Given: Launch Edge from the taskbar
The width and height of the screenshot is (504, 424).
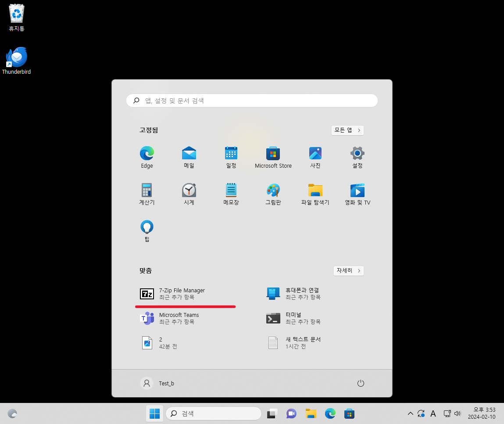Looking at the screenshot, I should tap(330, 413).
